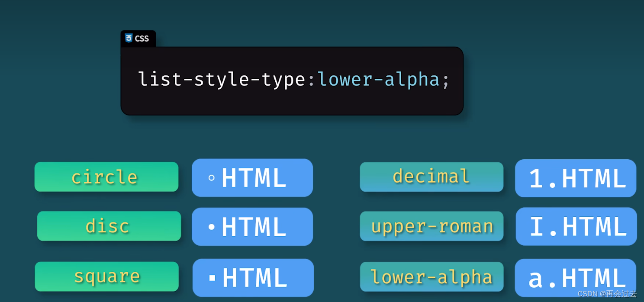
Task: Click the HTML example with hollow circle bullet
Action: [x=252, y=177]
